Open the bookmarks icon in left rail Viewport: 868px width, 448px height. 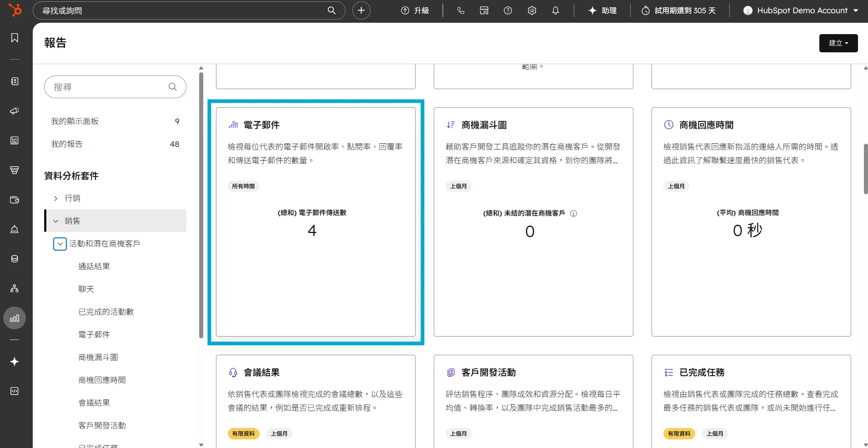coord(15,38)
